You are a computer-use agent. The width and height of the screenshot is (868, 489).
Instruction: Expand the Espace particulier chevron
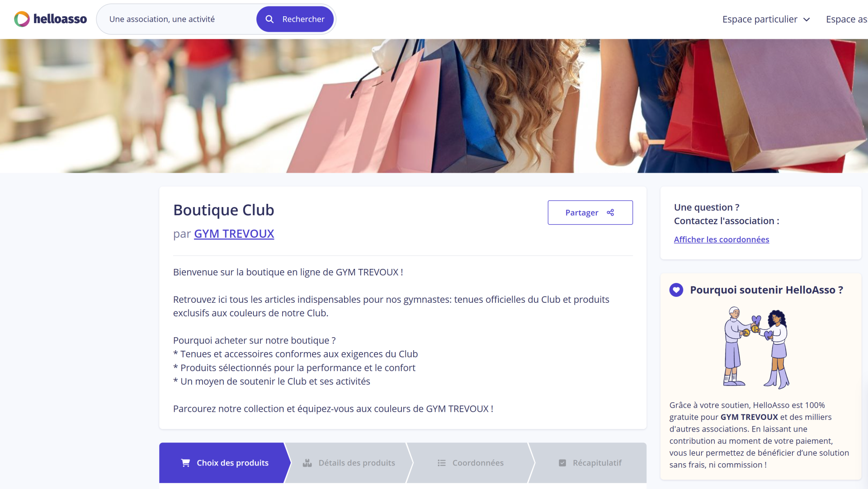(807, 19)
